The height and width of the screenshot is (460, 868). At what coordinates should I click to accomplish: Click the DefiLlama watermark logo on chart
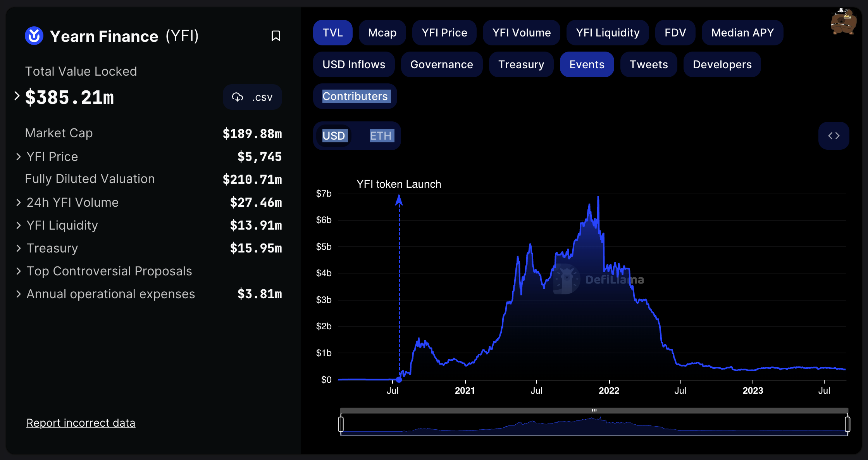click(567, 279)
